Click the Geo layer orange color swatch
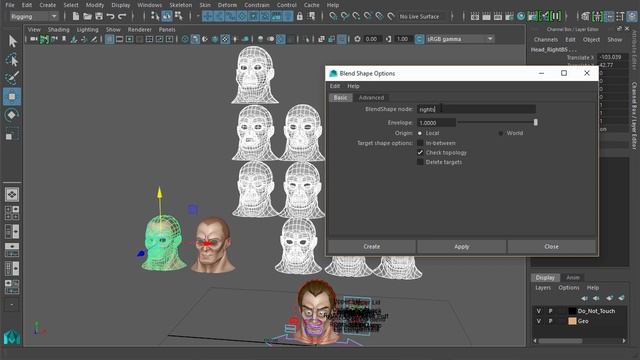Screen dimensions: 640x360 coord(572,321)
